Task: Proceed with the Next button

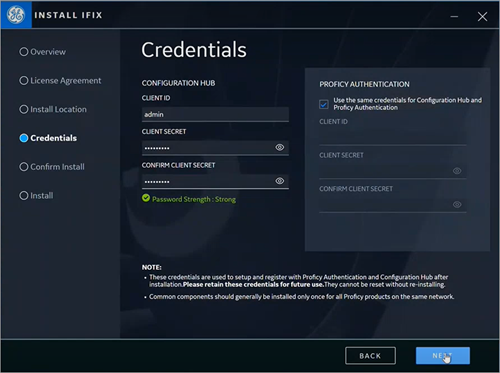Action: tap(443, 356)
